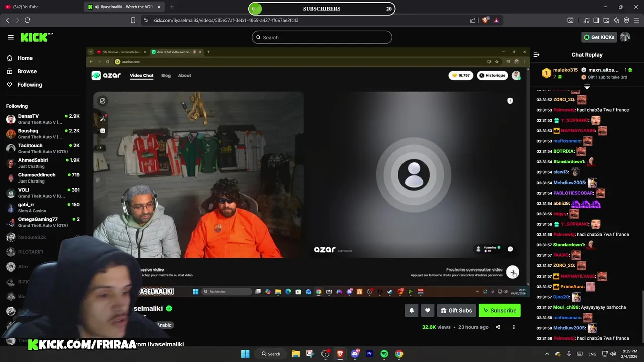Image resolution: width=644 pixels, height=362 pixels.
Task: Open Following in Kick sidebar
Action: [x=30, y=85]
